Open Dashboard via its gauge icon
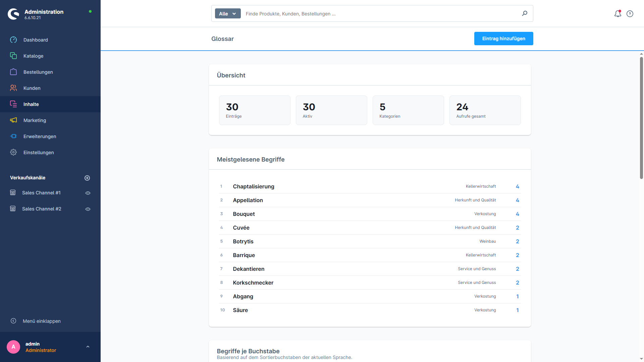This screenshot has width=644, height=362. [13, 40]
